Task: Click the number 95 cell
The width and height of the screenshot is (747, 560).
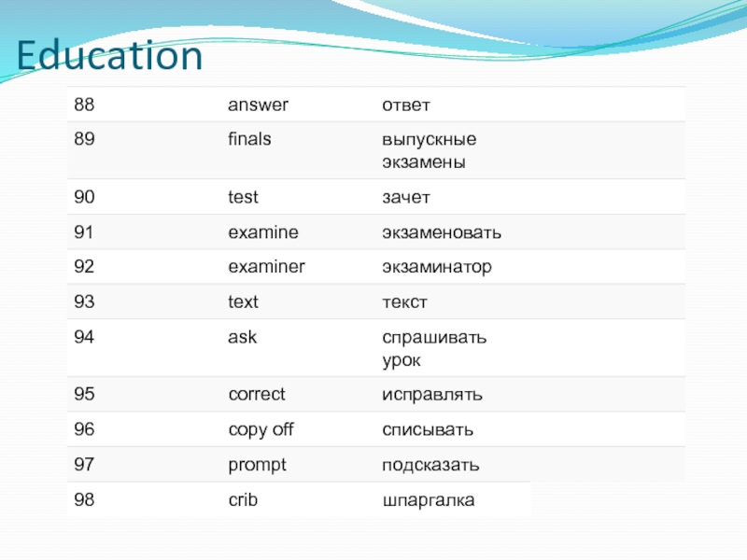Action: [x=84, y=394]
